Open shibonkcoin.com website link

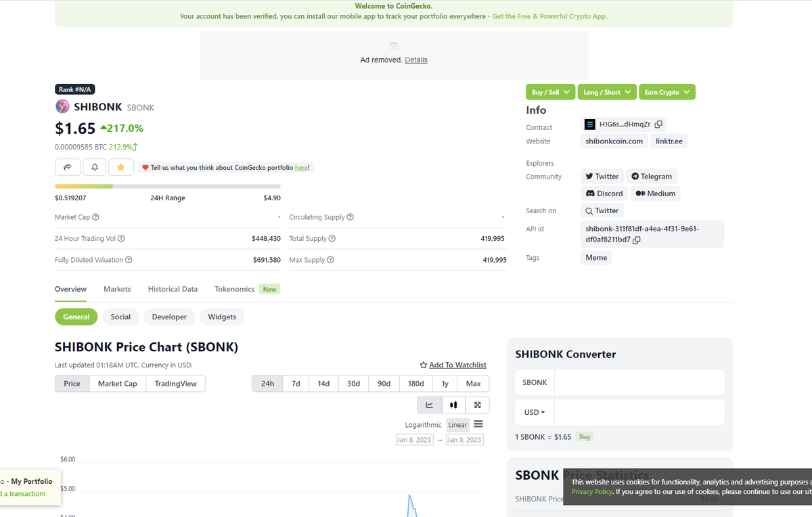coord(614,141)
